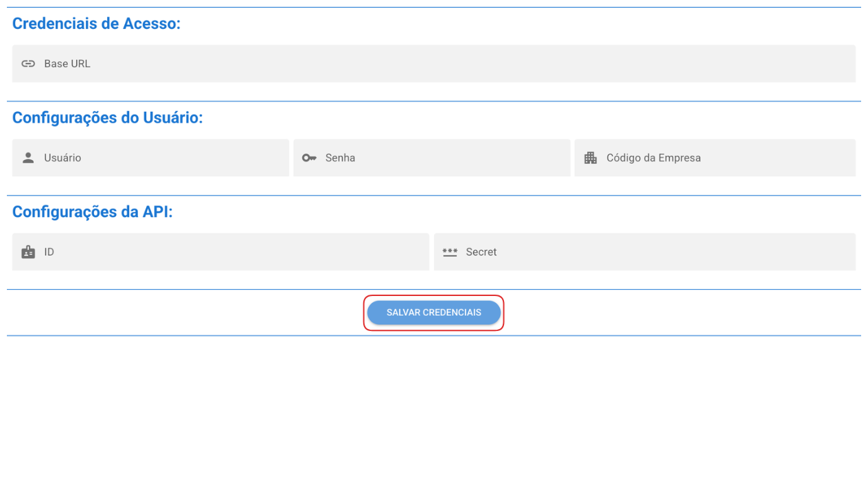Focus the Senha password field
The image size is (868, 489).
446,158
